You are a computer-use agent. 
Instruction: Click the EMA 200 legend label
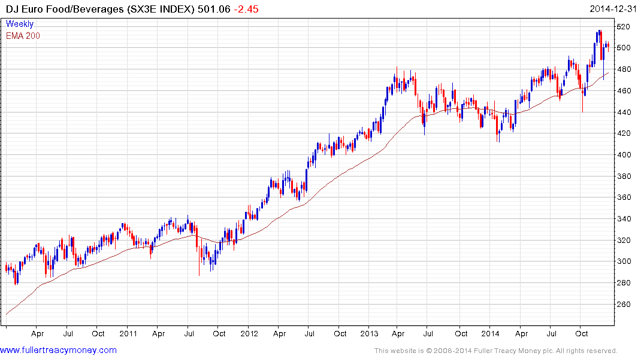(23, 36)
